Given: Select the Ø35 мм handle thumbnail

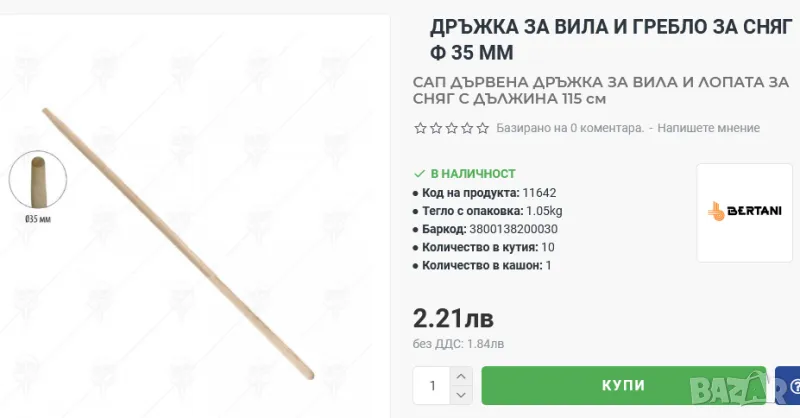Looking at the screenshot, I should [38, 179].
